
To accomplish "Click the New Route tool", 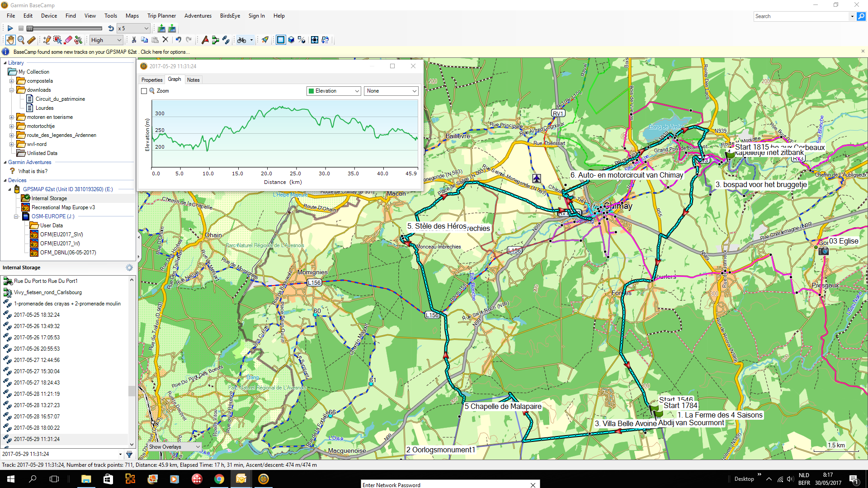I will 215,40.
